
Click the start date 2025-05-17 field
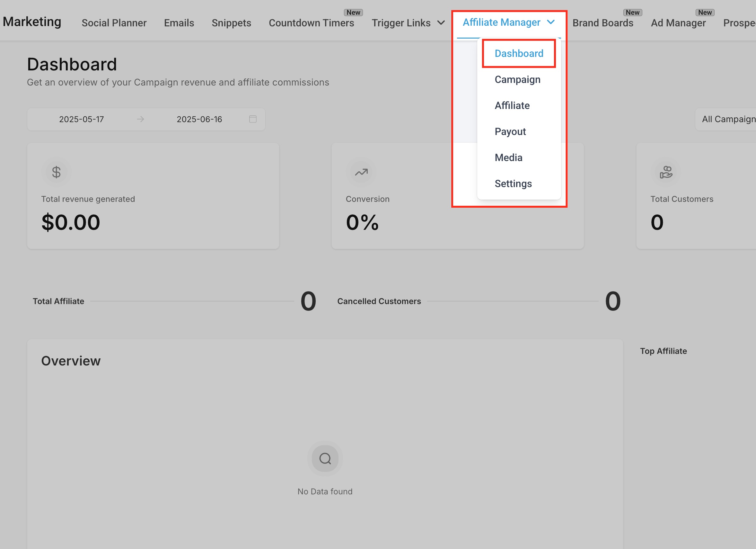click(x=81, y=119)
